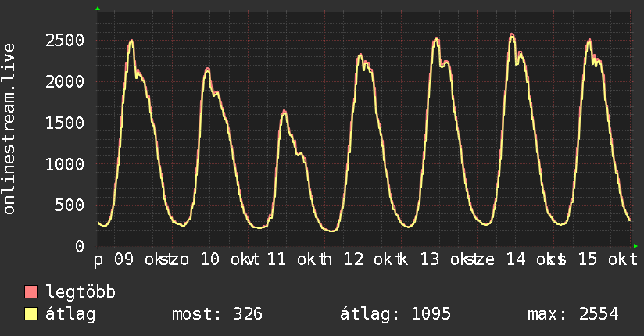Click the most: 326 current value
Image resolution: width=644 pixels, height=336 pixels.
click(216, 314)
